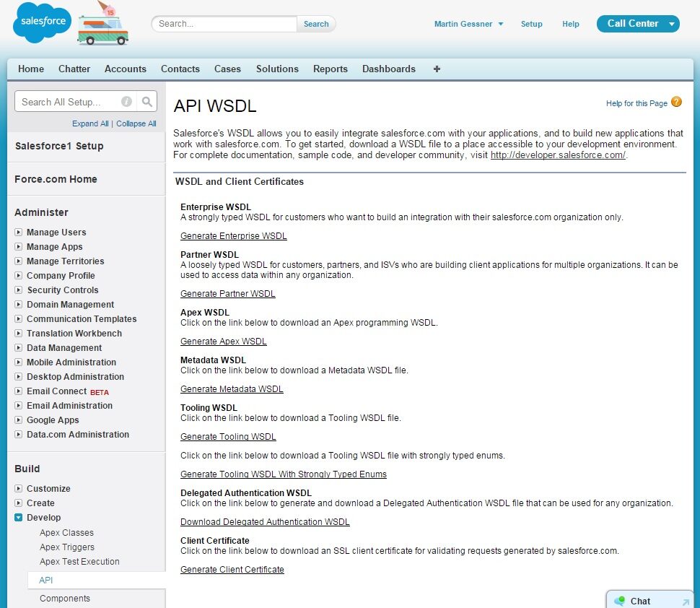Expand the Manage Users section
Viewport: 700px width, 608px height.
click(19, 233)
